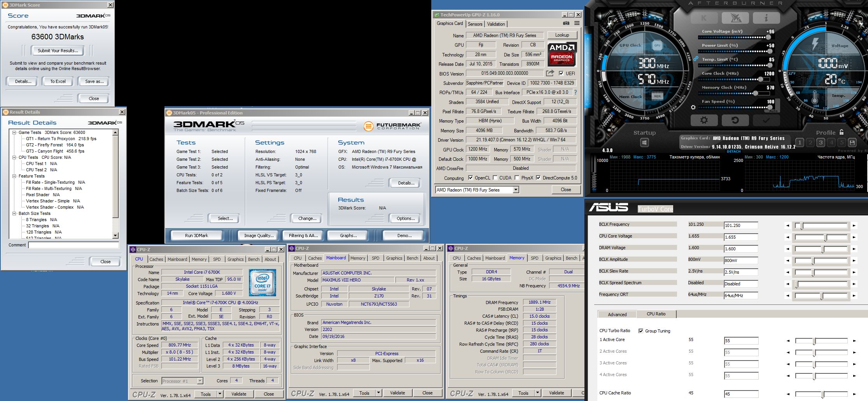The image size is (868, 401).
Task: Open Caches tab in CPU-Z CPU window
Action: pyautogui.click(x=156, y=259)
